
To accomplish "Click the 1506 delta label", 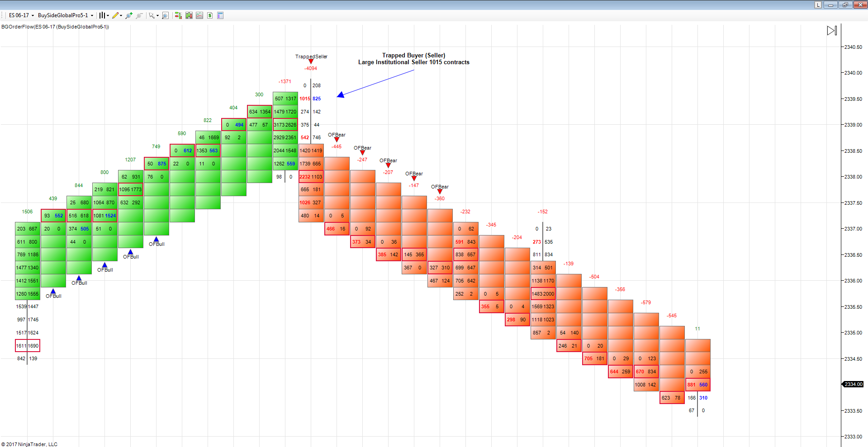I will 27,212.
